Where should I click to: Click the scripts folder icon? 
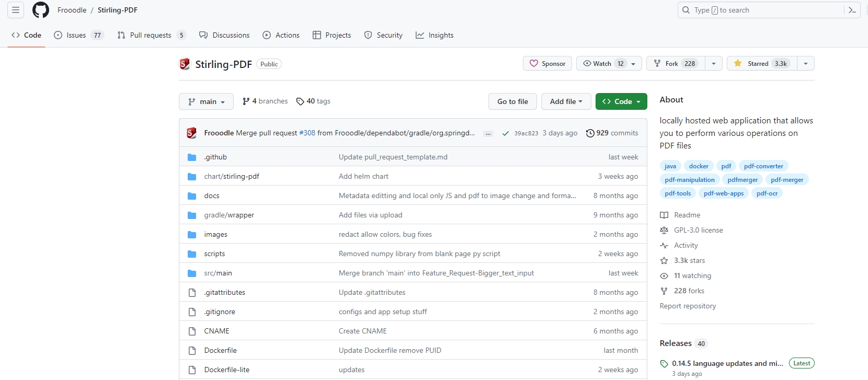pyautogui.click(x=192, y=254)
